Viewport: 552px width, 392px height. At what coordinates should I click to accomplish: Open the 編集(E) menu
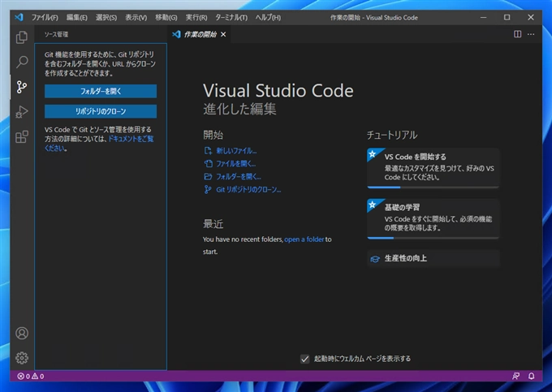(77, 17)
